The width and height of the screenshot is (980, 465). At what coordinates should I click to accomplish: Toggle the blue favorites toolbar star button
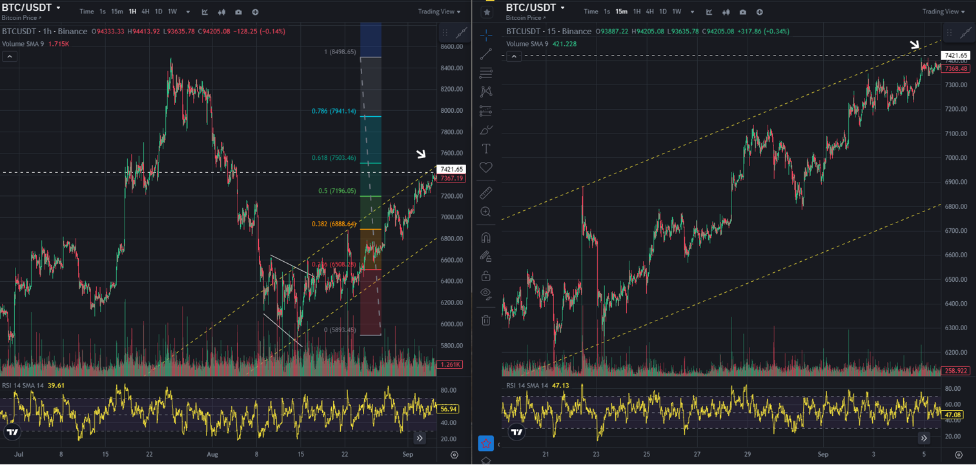point(485,444)
